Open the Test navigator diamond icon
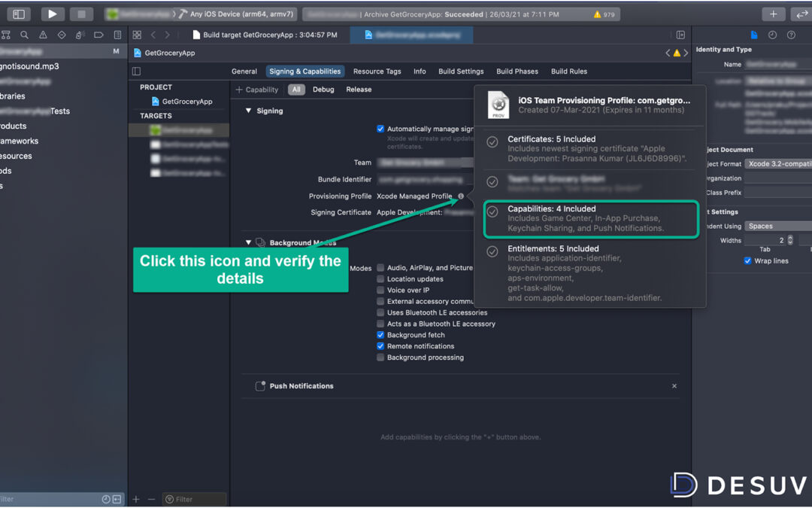812x508 pixels. (62, 35)
